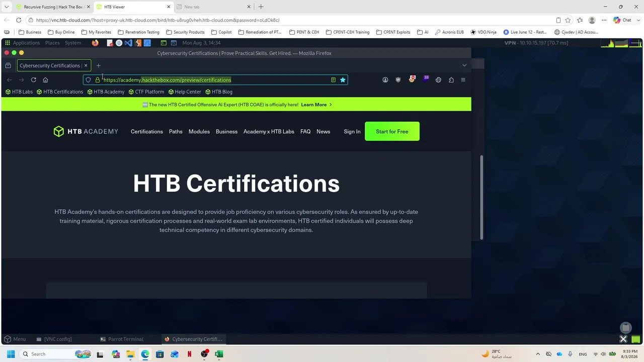Open the Penetration Testing bookmarks folder

click(138, 32)
